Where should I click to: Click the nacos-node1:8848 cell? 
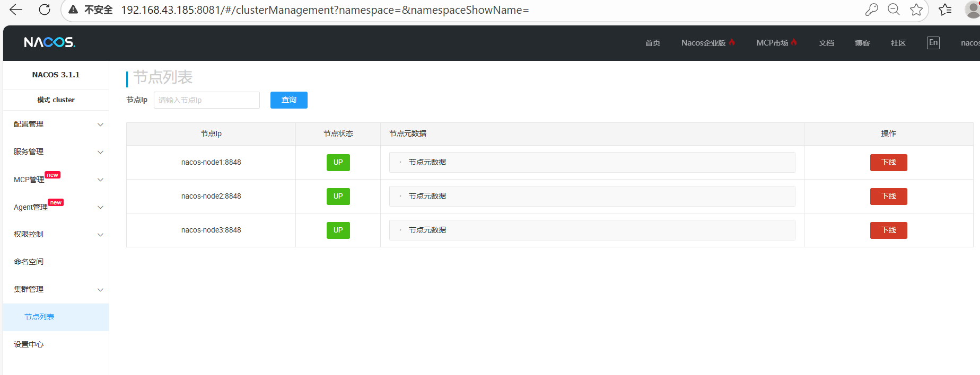211,162
